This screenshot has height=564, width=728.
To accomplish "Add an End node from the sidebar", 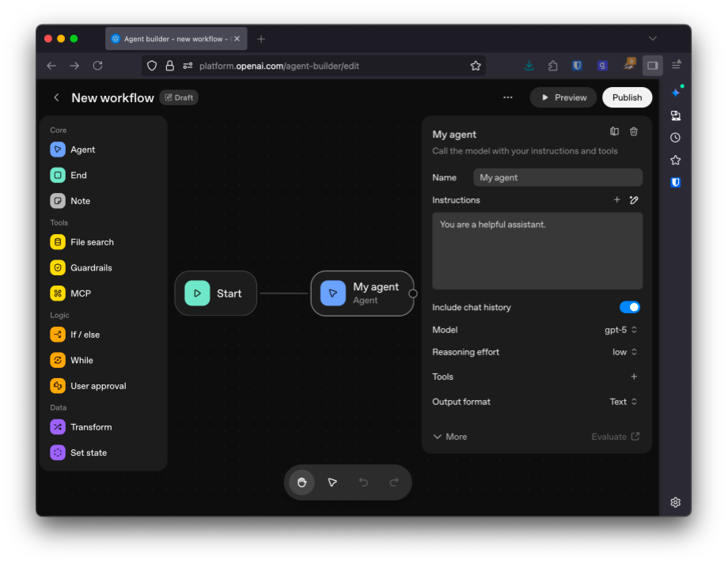I will [x=78, y=175].
